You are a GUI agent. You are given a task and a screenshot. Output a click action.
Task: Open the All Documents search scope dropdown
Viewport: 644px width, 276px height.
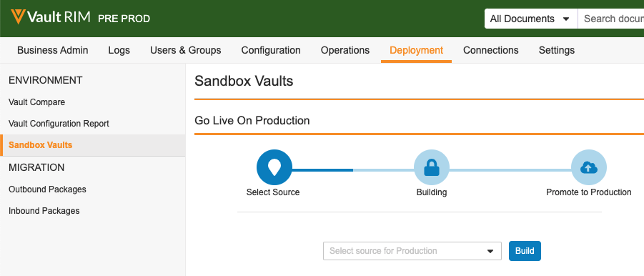[x=531, y=19]
